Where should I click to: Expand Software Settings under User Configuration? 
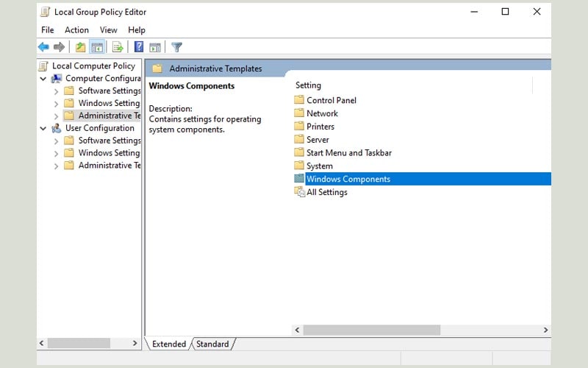[56, 141]
